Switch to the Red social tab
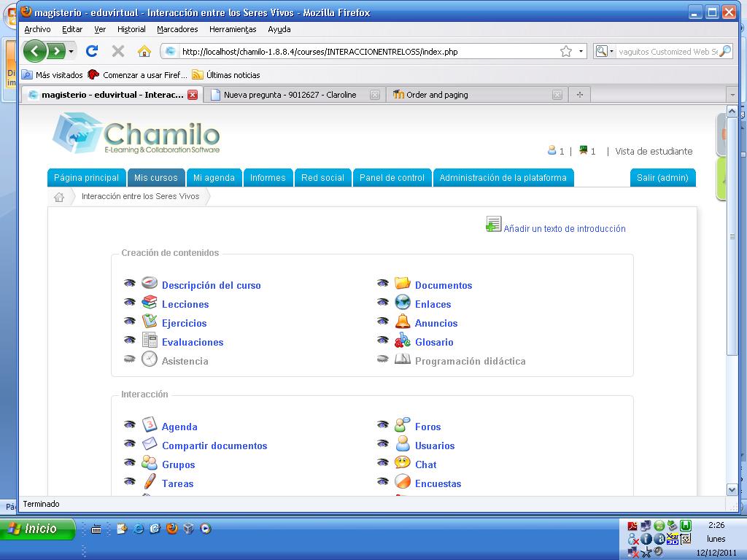This screenshot has width=747, height=560. [323, 177]
